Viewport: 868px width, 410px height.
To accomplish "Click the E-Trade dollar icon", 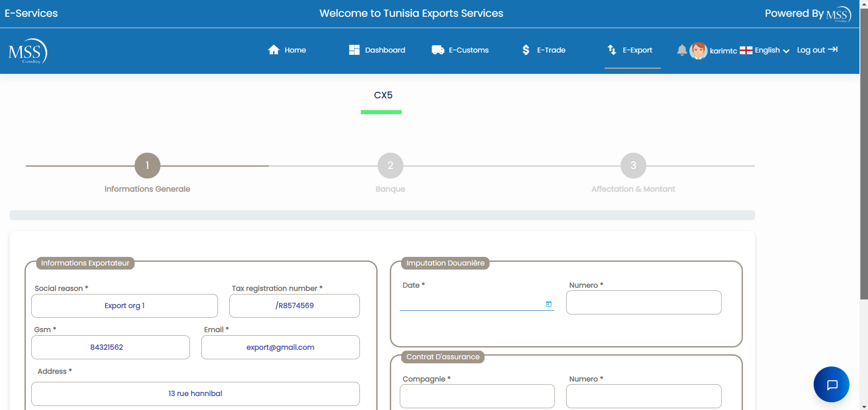I will 526,50.
